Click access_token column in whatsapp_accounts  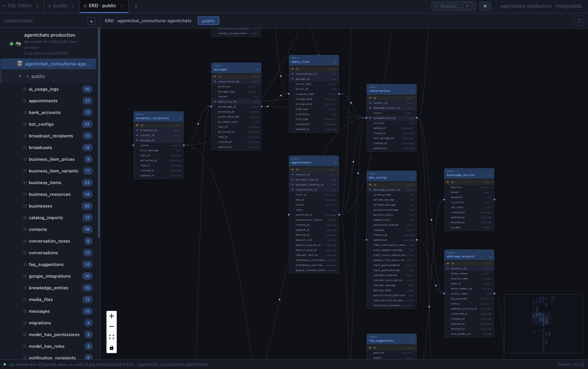pyautogui.click(x=469, y=294)
